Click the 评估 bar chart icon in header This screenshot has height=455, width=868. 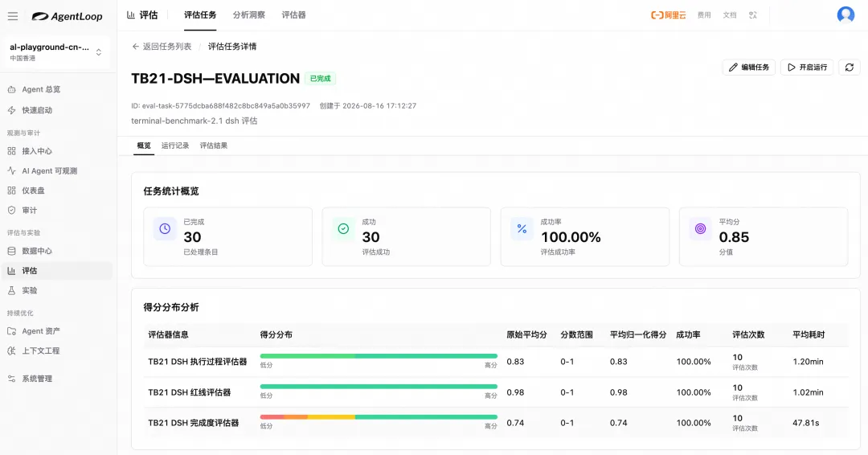pyautogui.click(x=131, y=15)
